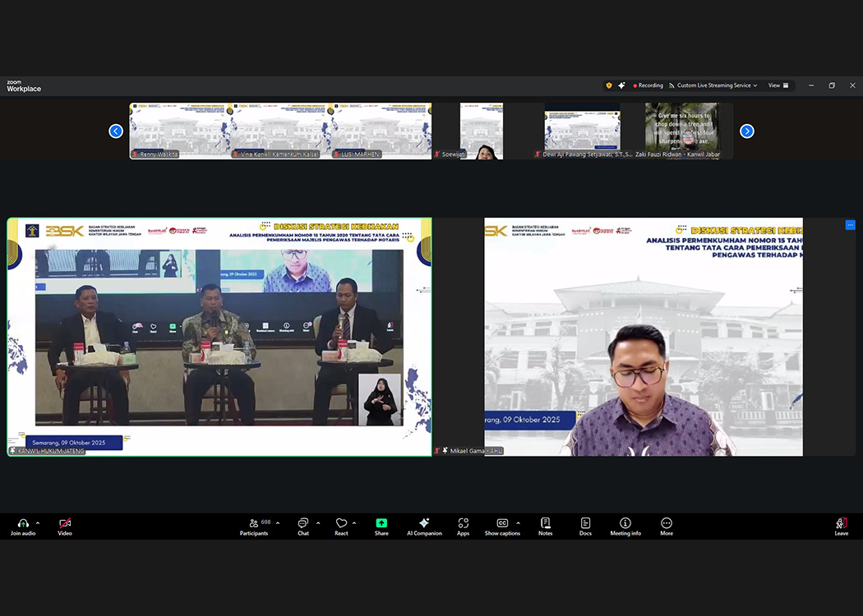Viewport: 863px width, 616px height.
Task: Open the View layout menu
Action: click(778, 85)
